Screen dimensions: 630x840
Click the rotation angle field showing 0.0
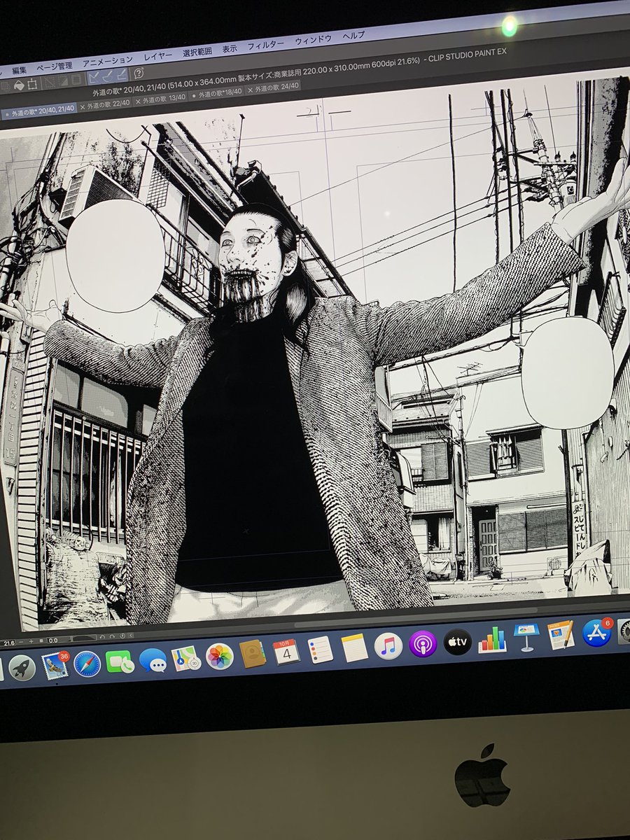(58, 640)
